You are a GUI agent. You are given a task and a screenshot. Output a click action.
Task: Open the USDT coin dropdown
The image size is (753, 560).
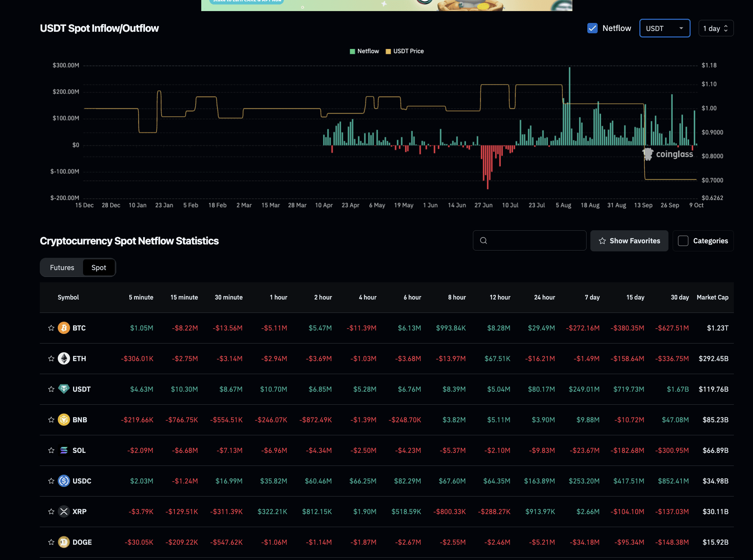[665, 28]
